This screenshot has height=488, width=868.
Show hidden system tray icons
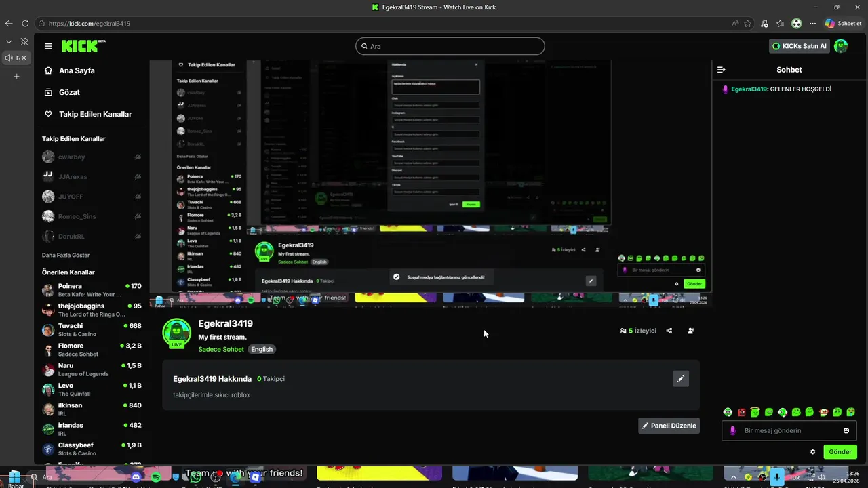pyautogui.click(x=733, y=477)
